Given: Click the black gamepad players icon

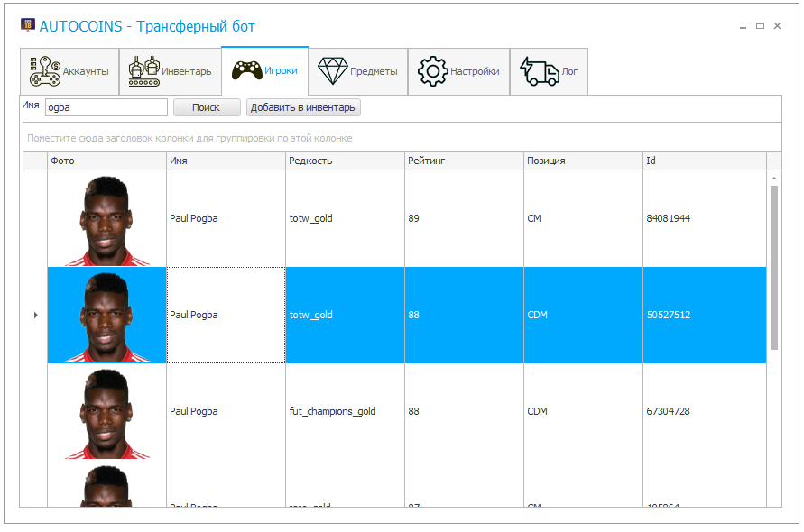Looking at the screenshot, I should 247,70.
